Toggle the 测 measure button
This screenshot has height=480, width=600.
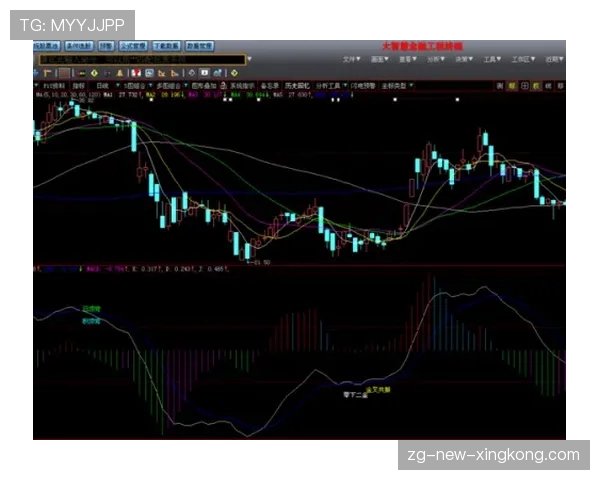coord(500,86)
